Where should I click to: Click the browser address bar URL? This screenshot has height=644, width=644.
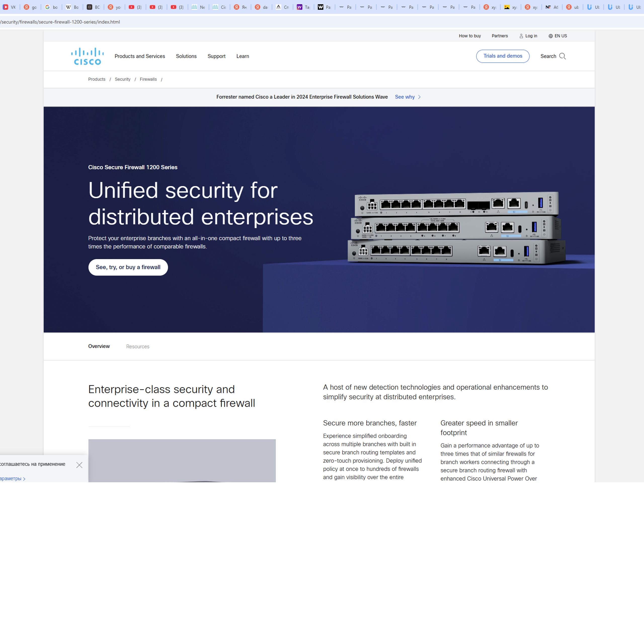[60, 22]
